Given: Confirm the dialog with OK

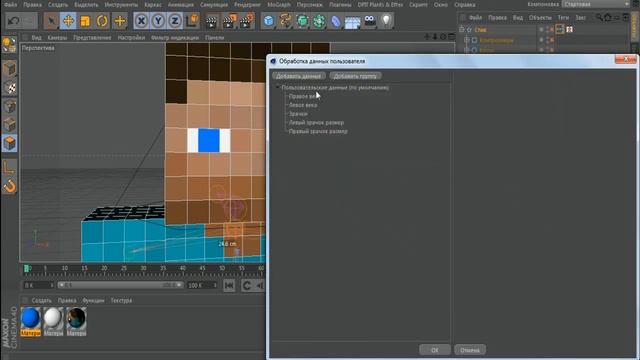Looking at the screenshot, I should tap(435, 350).
